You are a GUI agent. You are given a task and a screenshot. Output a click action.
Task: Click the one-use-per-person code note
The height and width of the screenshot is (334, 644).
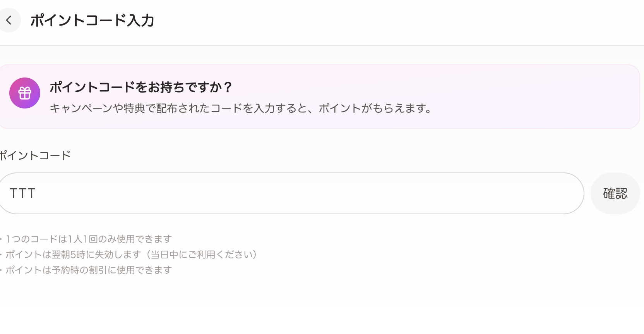pos(89,239)
